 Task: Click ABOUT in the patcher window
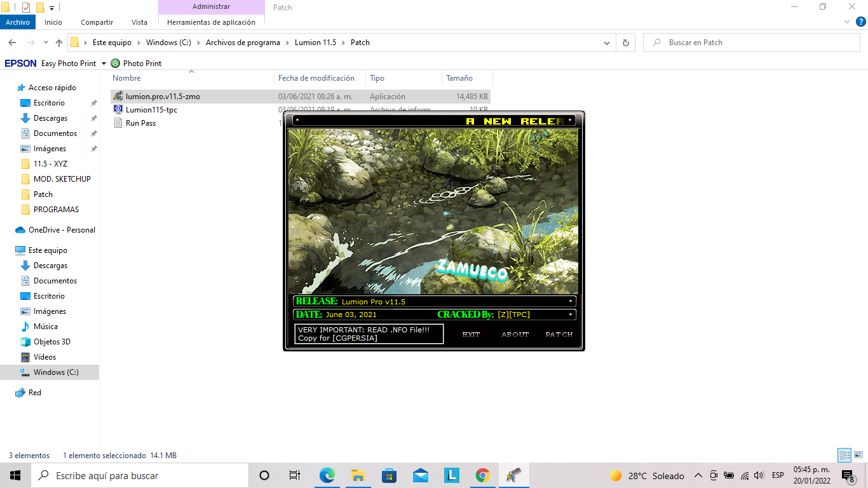point(515,334)
